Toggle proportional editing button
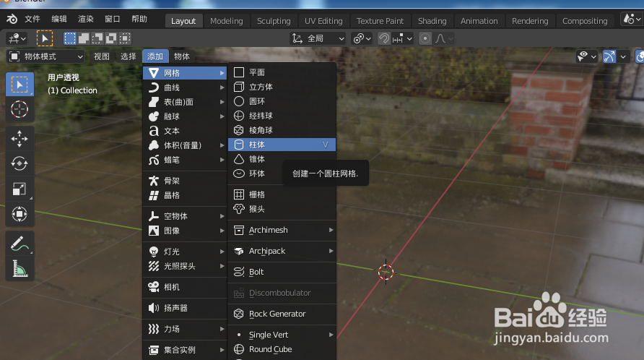This screenshot has width=644, height=360. tap(425, 38)
